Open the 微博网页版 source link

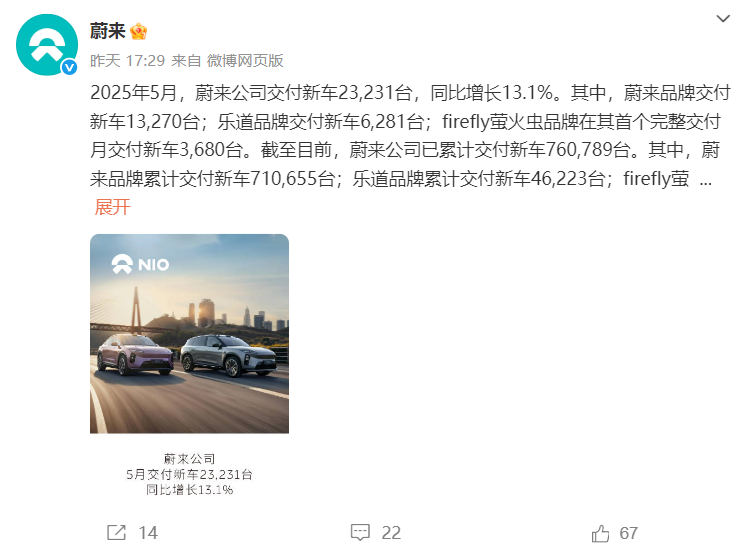(245, 61)
